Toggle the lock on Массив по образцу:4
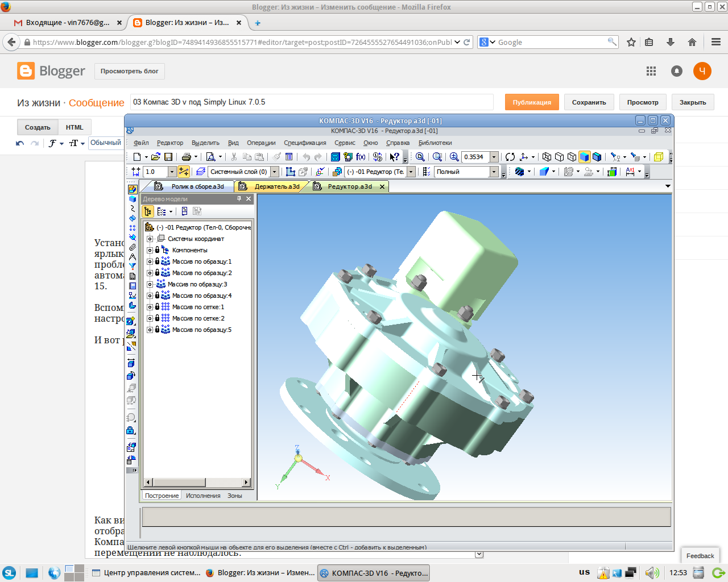 [157, 296]
